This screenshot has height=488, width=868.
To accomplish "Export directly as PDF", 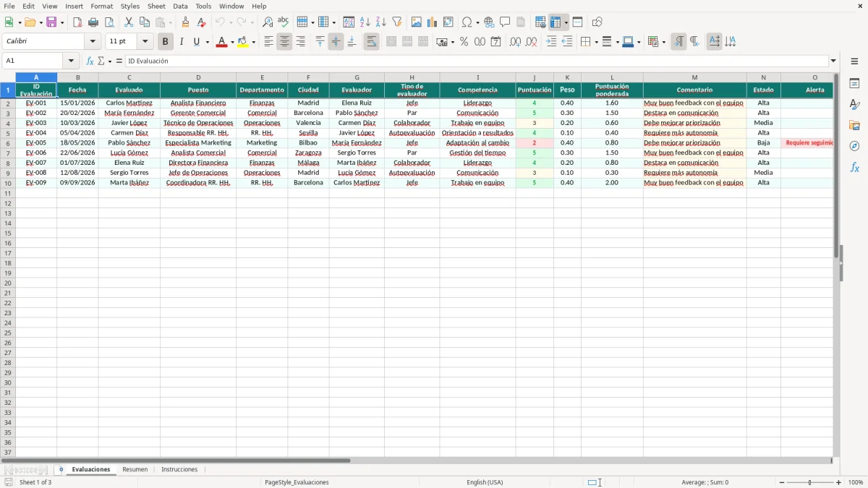I will 77,22.
